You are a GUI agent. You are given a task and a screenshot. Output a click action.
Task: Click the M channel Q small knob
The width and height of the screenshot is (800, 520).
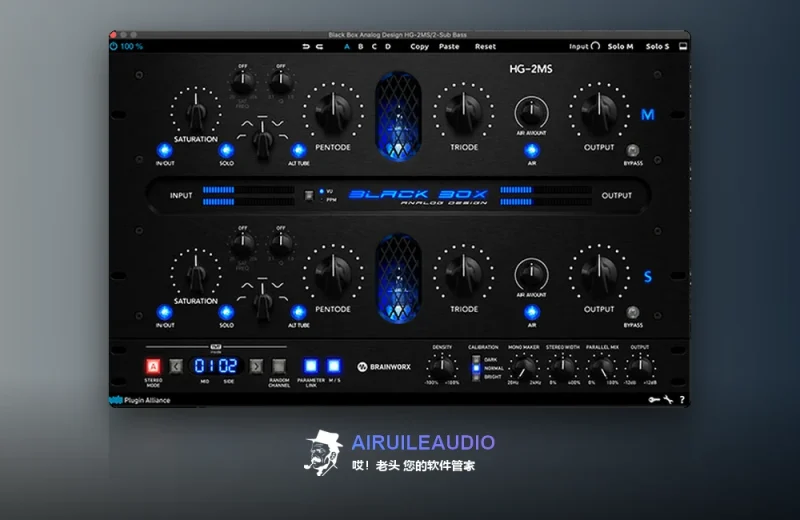(281, 82)
